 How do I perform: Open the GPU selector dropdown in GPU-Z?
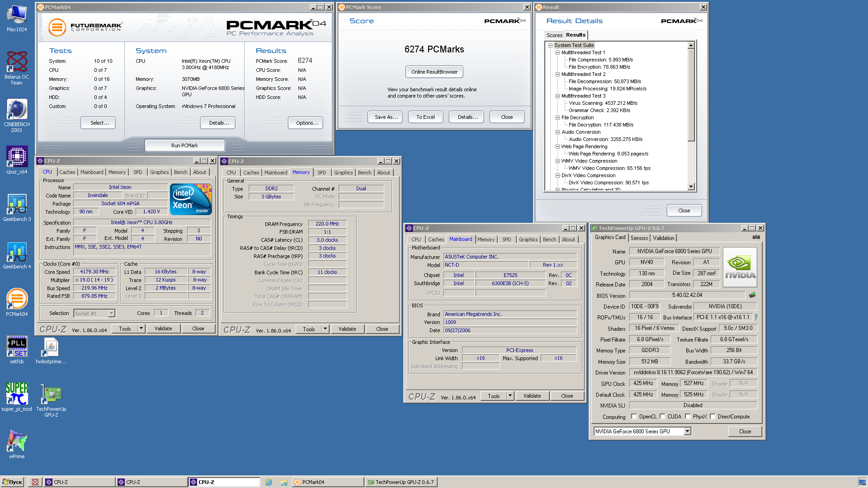[x=687, y=432]
